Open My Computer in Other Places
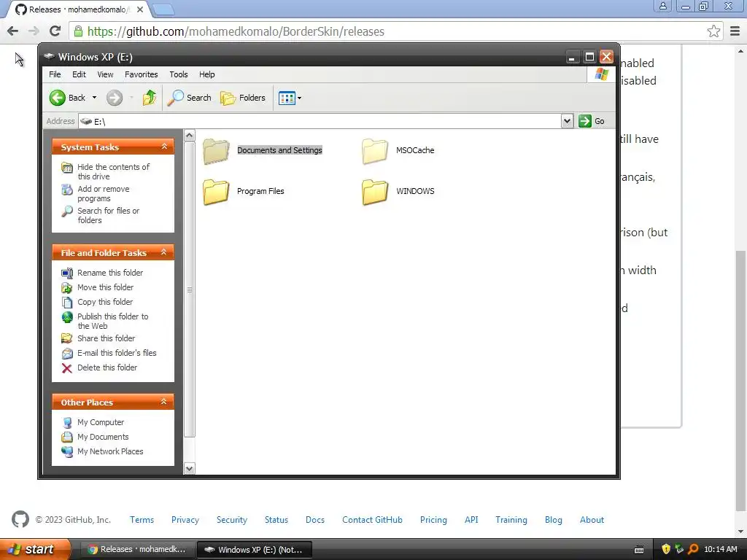The height and width of the screenshot is (560, 747). pos(101,422)
